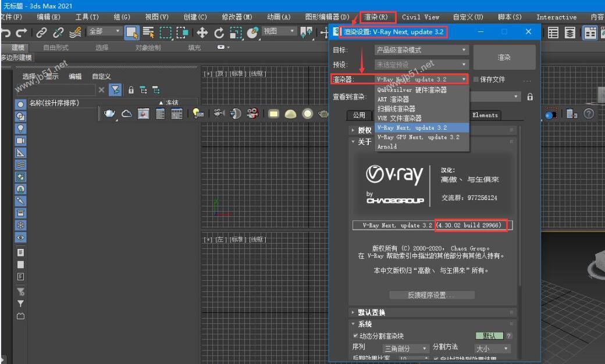Click the funnel filter icon in scene explorer
Screen dimensions: 605x364
click(x=116, y=90)
